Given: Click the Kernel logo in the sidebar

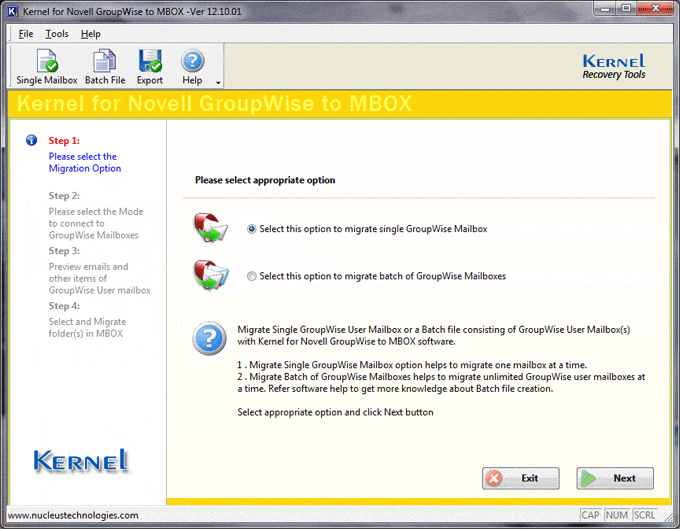Looking at the screenshot, I should [x=81, y=461].
